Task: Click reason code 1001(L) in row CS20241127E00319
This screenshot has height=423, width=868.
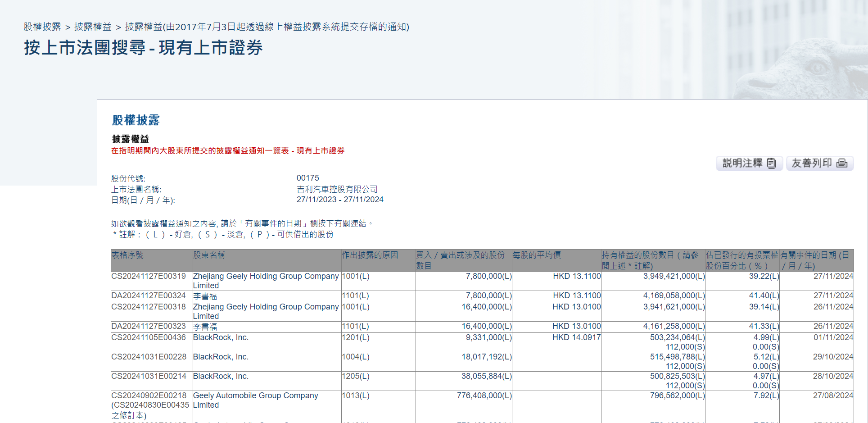Action: coord(356,276)
